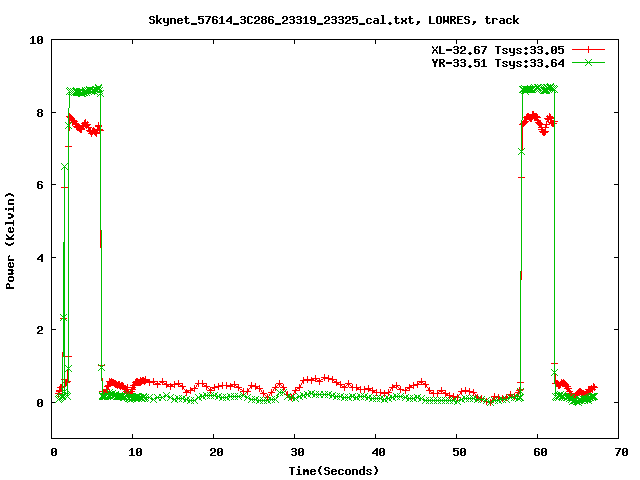This screenshot has width=640, height=480.
Task: Click the x-axis tick label 20
Action: coord(216,452)
